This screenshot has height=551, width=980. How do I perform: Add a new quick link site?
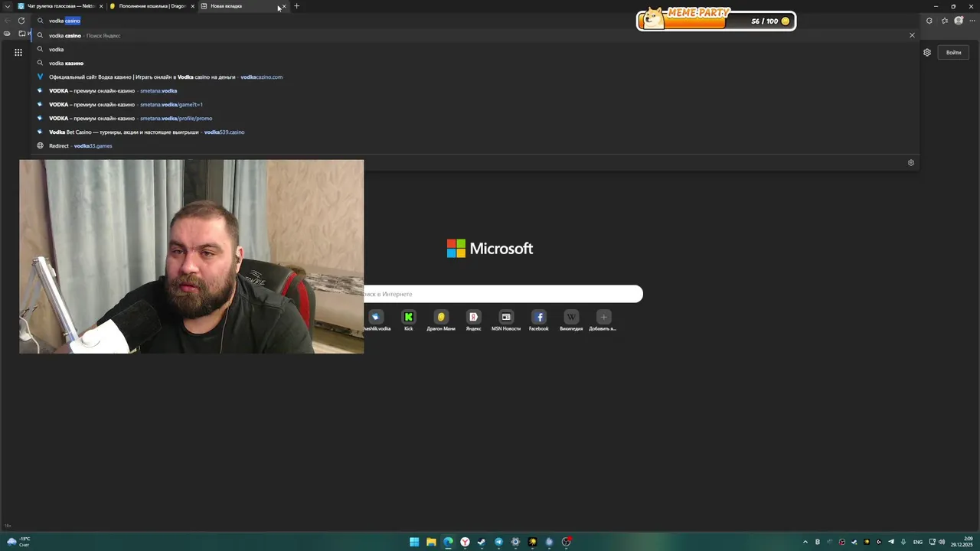(x=603, y=321)
